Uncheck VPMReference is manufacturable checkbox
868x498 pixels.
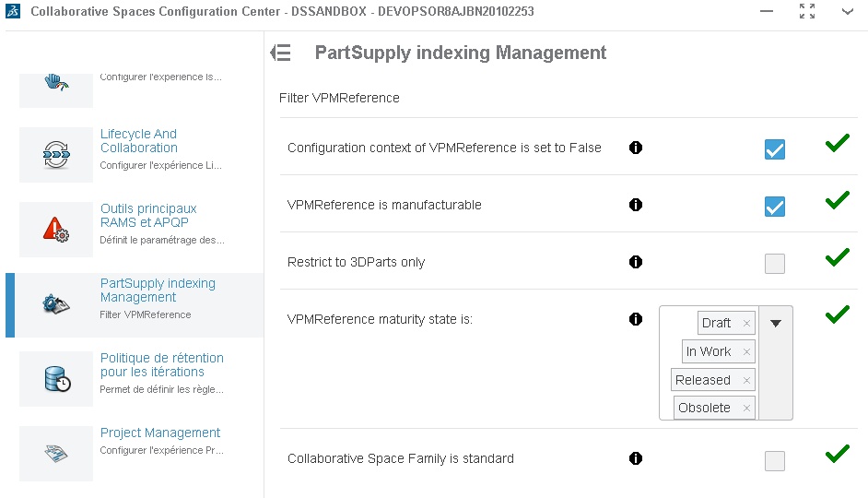click(774, 206)
